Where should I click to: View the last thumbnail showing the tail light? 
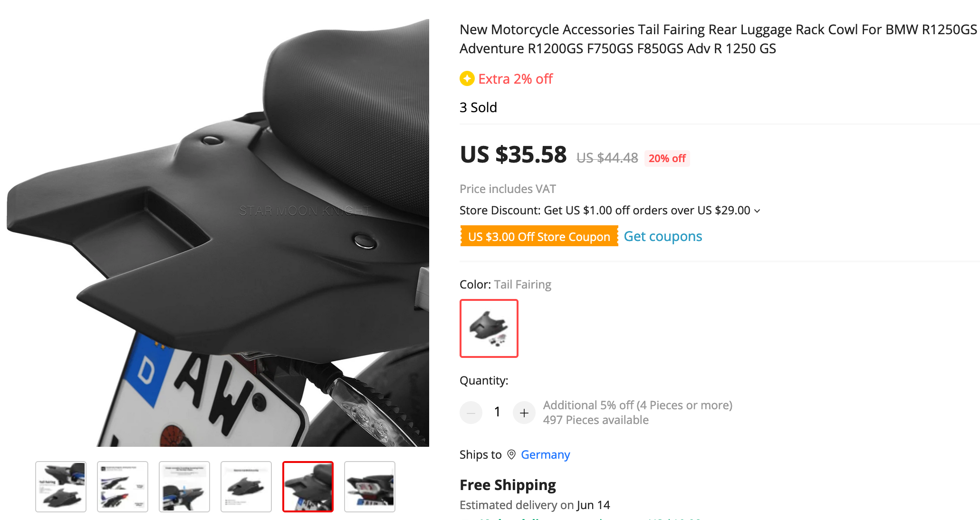[370, 487]
